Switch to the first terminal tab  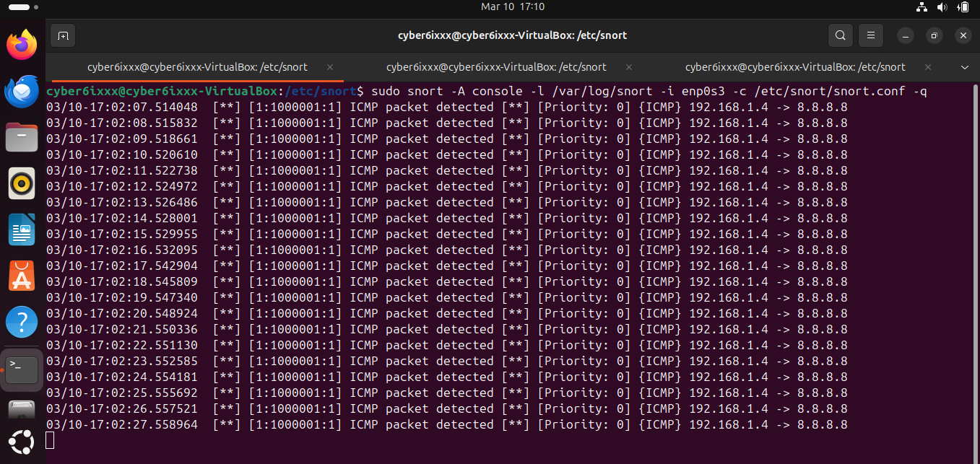(x=197, y=67)
